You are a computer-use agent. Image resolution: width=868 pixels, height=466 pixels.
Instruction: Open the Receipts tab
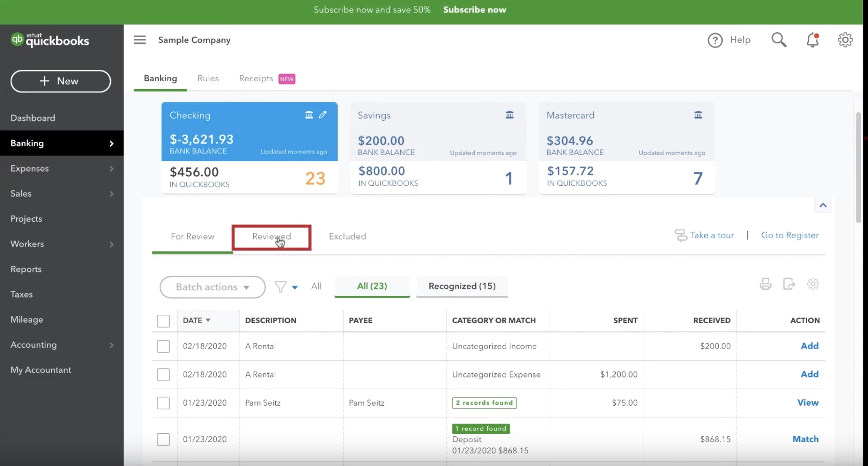[256, 78]
